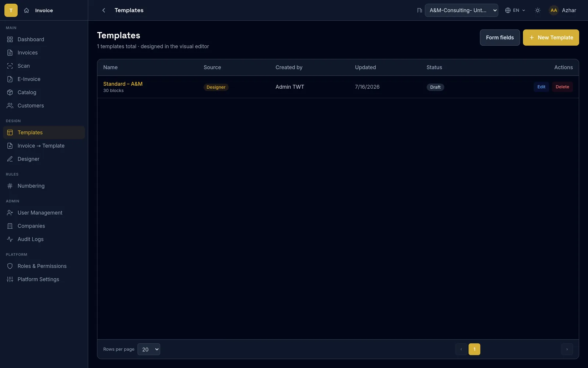Open the EN language selector

click(x=515, y=10)
